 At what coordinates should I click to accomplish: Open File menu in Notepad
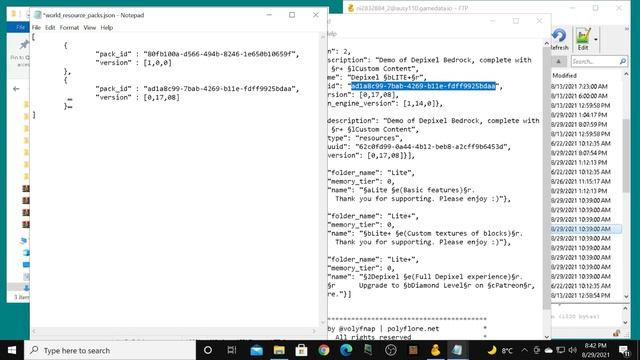pyautogui.click(x=36, y=28)
